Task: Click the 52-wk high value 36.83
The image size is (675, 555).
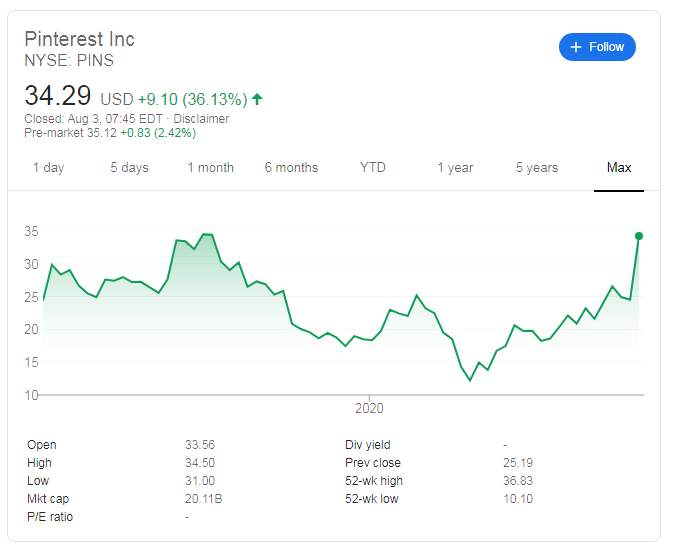Action: (518, 481)
